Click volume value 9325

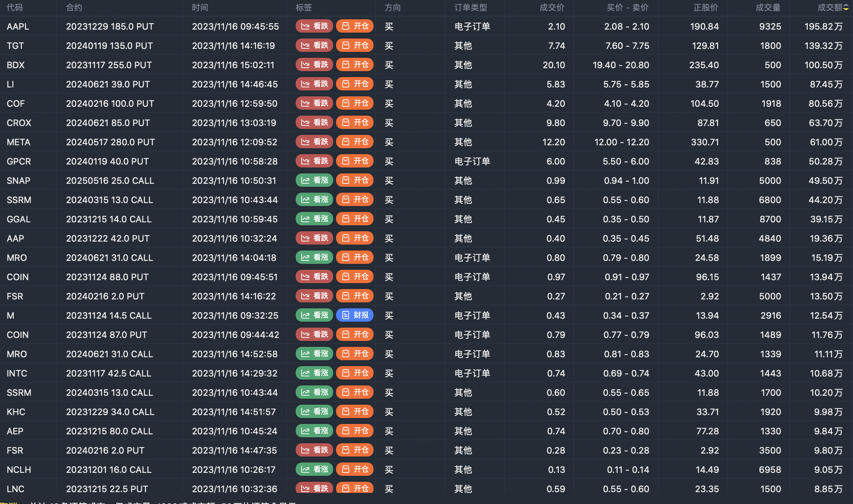(x=770, y=26)
